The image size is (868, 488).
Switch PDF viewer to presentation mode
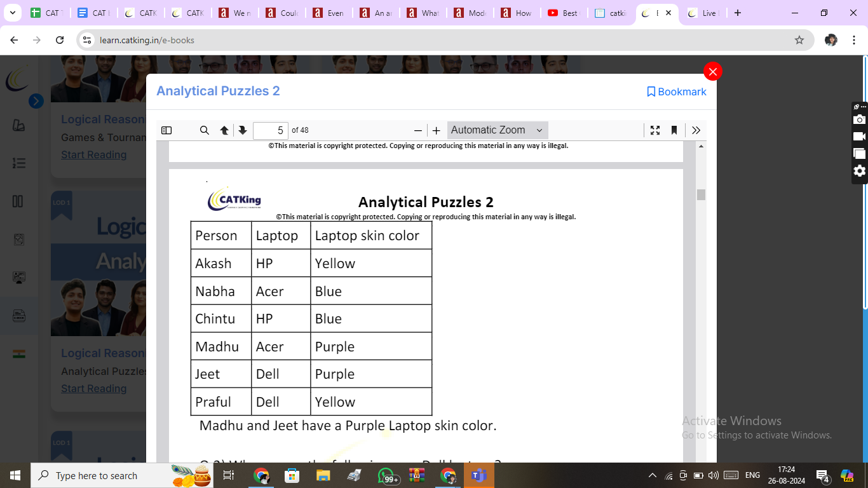tap(655, 130)
